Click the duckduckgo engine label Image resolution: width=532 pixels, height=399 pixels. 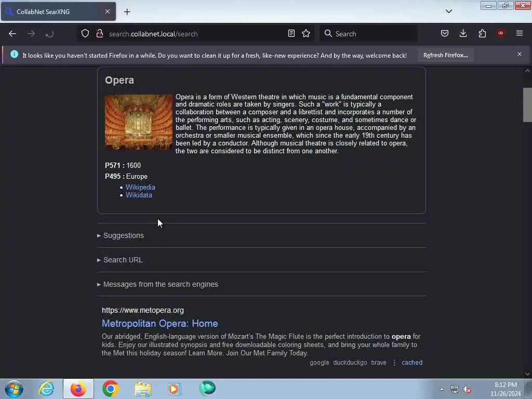click(x=350, y=362)
